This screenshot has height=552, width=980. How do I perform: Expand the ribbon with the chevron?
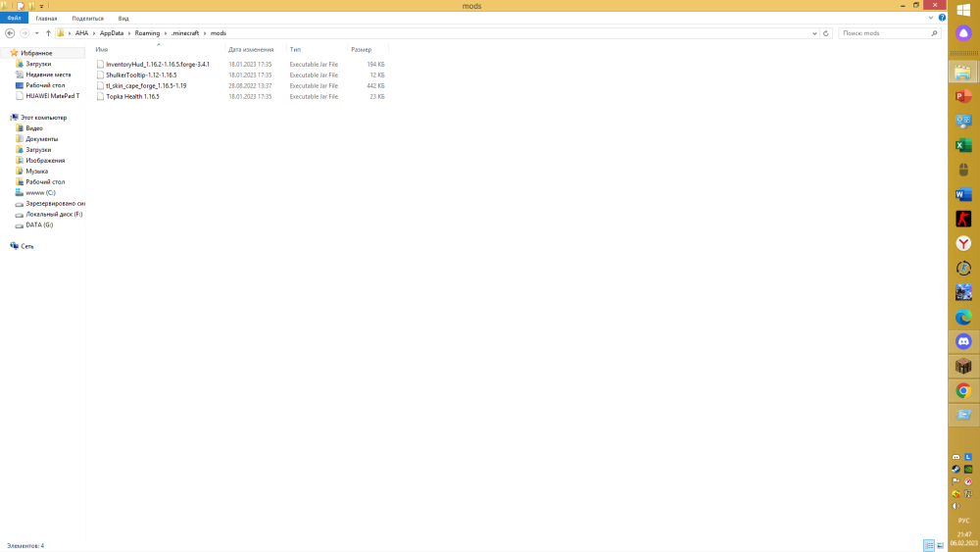[931, 18]
